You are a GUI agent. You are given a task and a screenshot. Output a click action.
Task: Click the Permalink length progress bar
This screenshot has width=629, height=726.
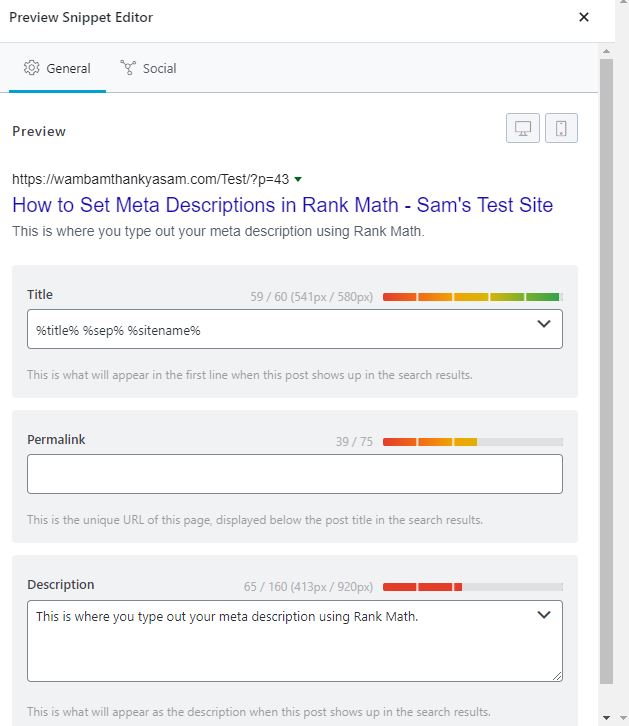[472, 442]
